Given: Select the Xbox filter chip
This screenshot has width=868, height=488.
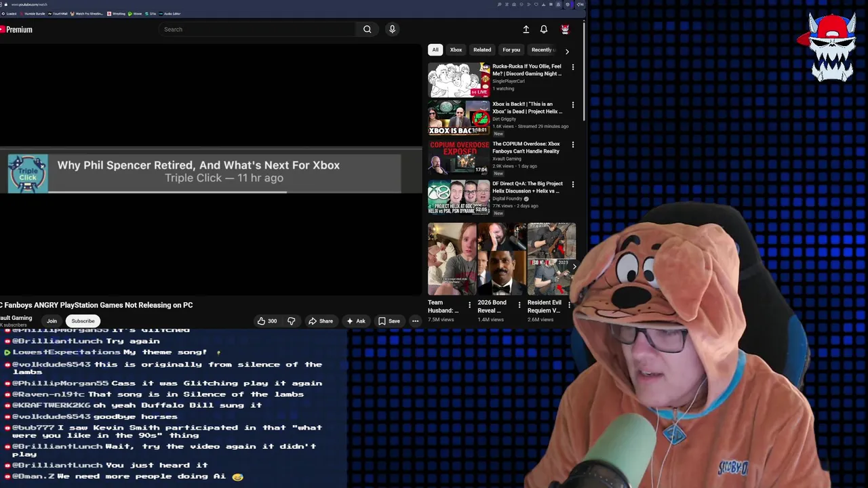Looking at the screenshot, I should point(456,49).
